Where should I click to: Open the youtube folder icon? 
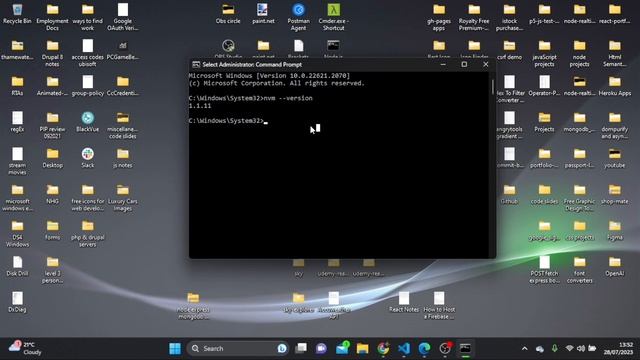615,158
